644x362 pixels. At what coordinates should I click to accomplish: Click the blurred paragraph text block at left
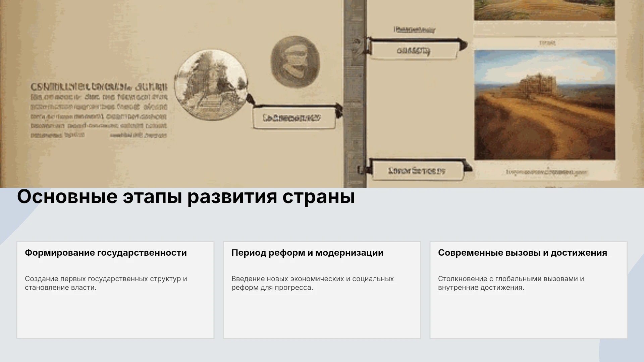(x=99, y=111)
